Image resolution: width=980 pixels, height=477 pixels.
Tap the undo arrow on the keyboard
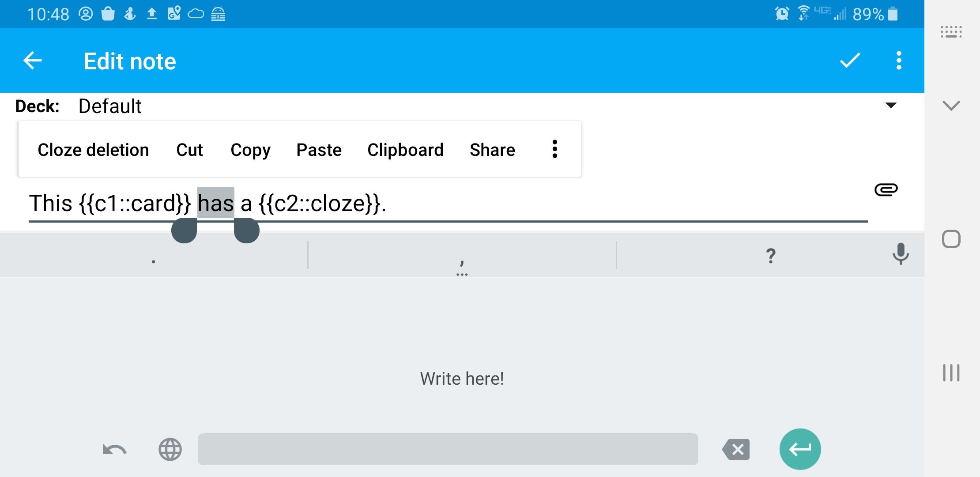click(x=113, y=449)
